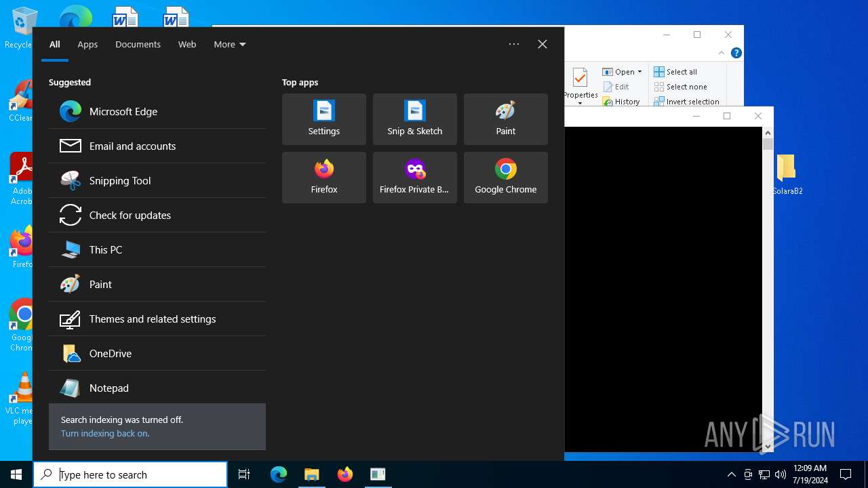Open This PC from suggestions
This screenshot has width=868, height=488.
click(x=157, y=249)
